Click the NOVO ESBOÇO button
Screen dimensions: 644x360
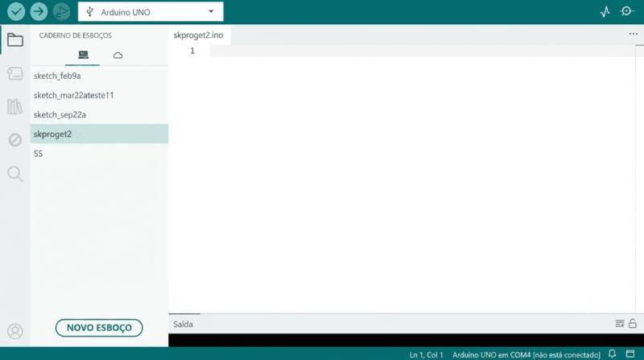coord(99,328)
